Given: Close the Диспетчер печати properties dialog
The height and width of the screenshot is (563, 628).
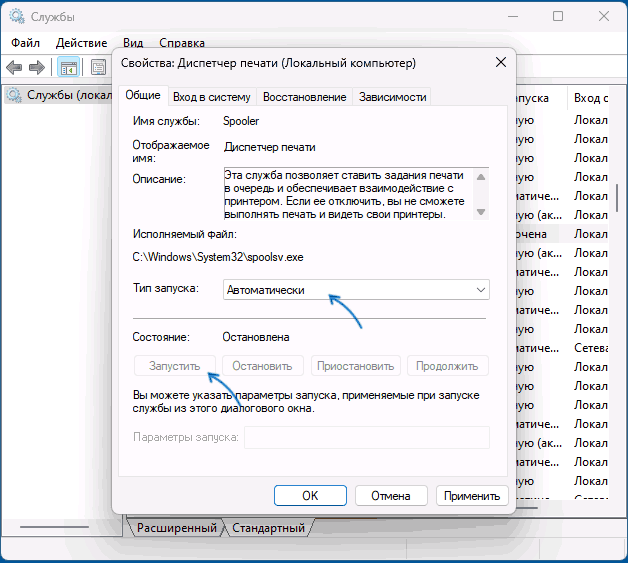Looking at the screenshot, I should (x=501, y=62).
